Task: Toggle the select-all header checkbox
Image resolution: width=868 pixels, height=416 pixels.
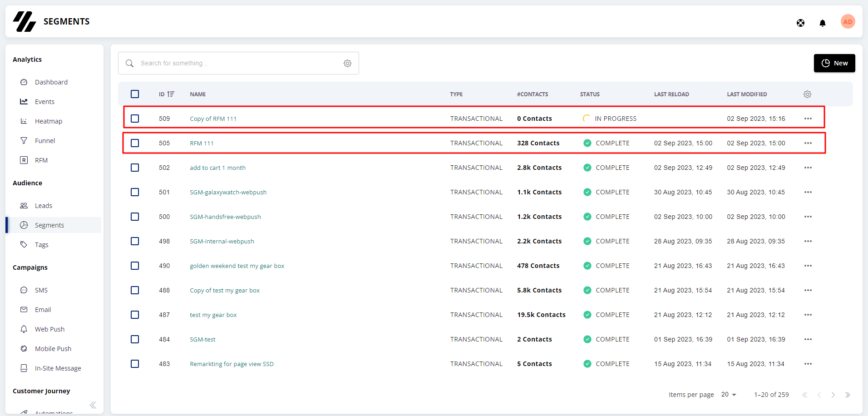Action: [135, 94]
